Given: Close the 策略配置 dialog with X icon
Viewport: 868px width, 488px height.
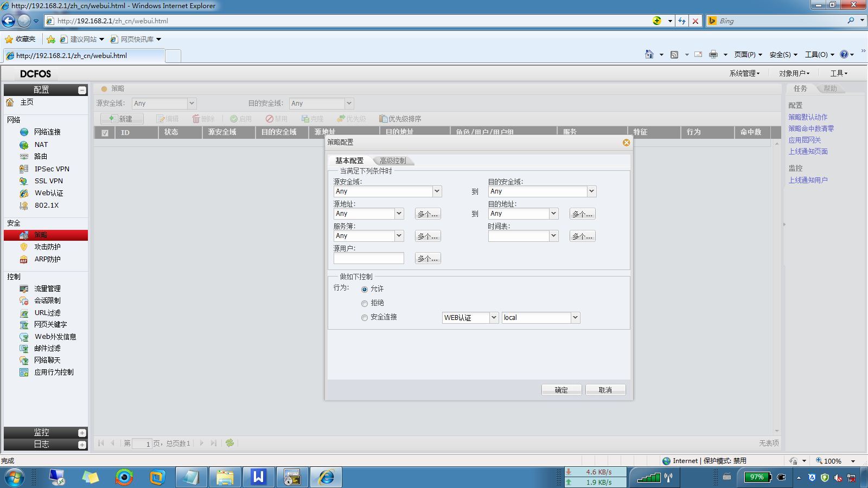Looking at the screenshot, I should tap(626, 143).
